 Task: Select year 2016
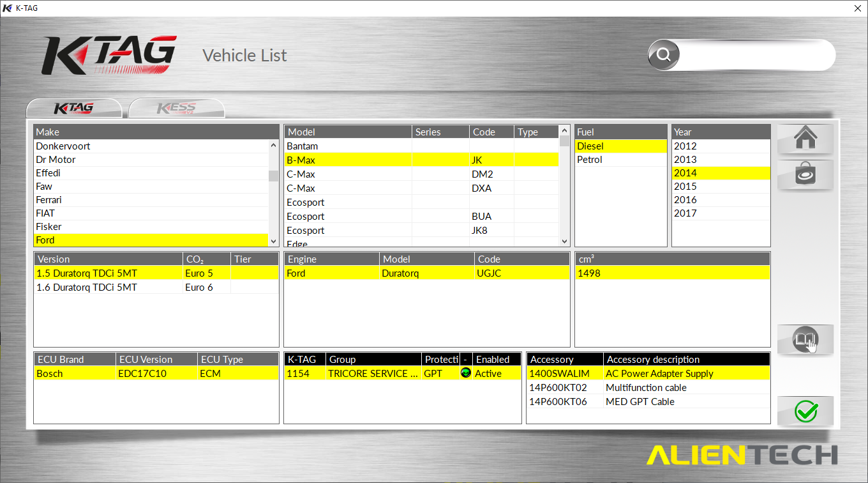721,199
